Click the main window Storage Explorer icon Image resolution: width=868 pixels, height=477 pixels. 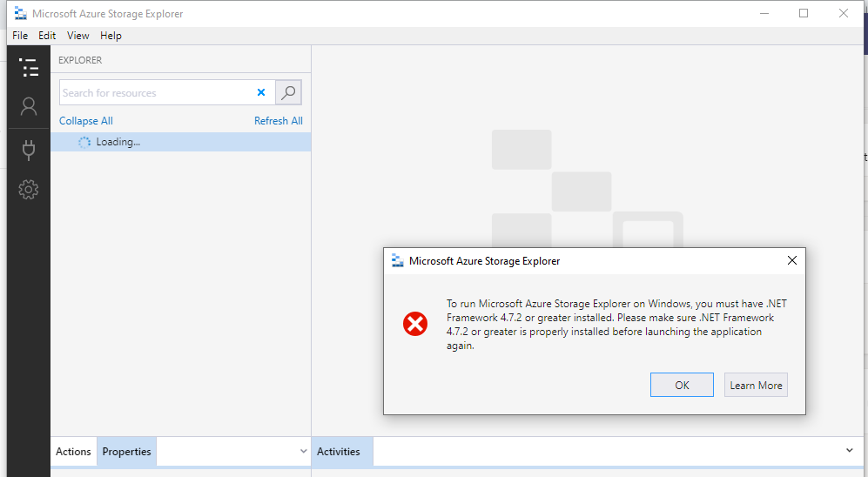coord(21,13)
